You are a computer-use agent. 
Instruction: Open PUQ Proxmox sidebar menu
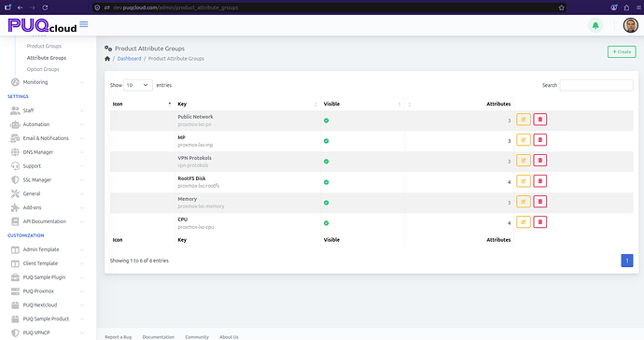pos(48,291)
